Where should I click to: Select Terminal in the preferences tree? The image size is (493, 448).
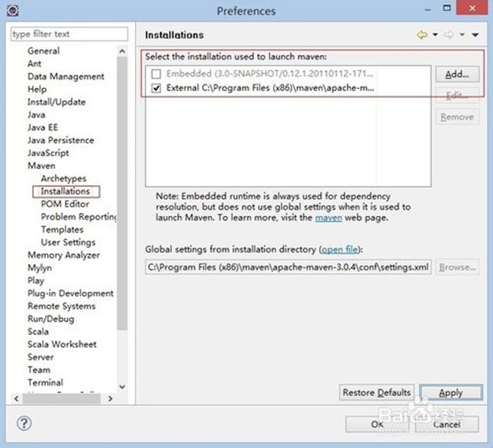pos(45,383)
